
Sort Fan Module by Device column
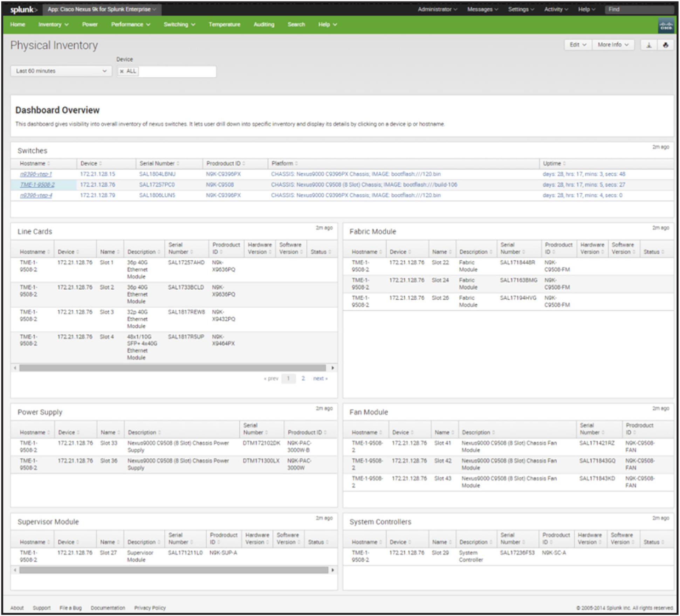403,432
